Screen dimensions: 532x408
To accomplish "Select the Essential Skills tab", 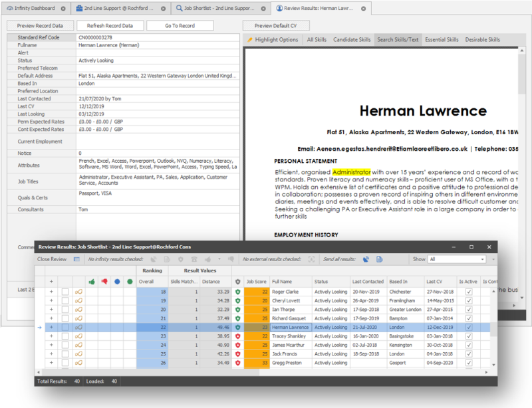I will [442, 40].
